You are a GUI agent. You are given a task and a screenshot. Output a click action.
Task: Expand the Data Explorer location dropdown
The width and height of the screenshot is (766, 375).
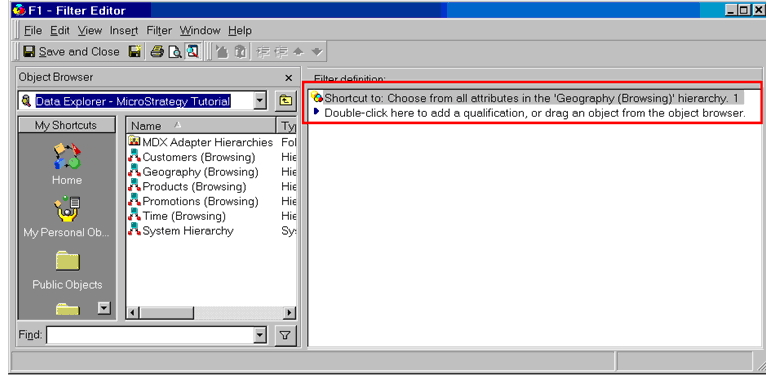[260, 101]
